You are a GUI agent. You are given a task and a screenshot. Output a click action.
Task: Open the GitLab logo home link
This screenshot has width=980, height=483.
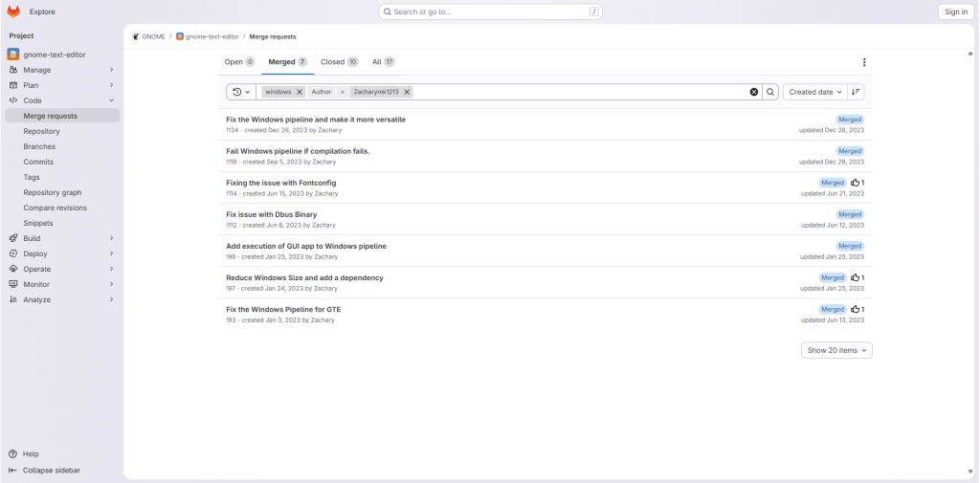(13, 11)
